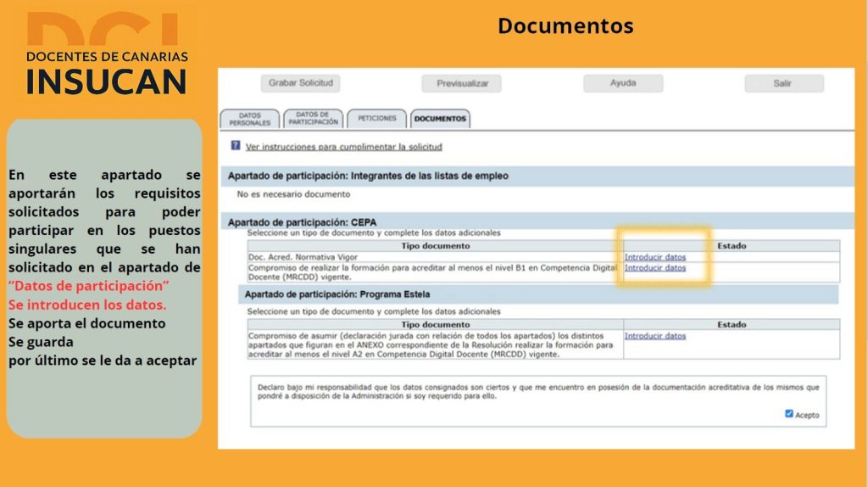Check the Acepto checkbox
This screenshot has height=487, width=868.
(x=789, y=414)
